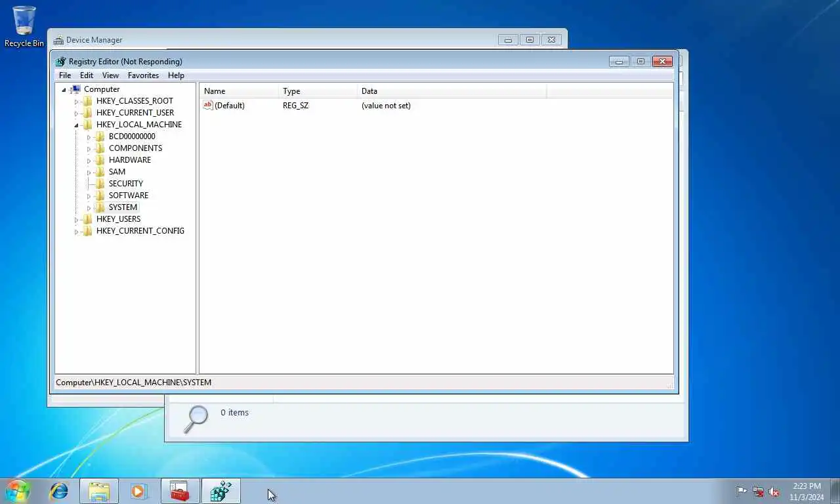This screenshot has height=504, width=840.
Task: Open the Favorites menu
Action: pyautogui.click(x=143, y=75)
